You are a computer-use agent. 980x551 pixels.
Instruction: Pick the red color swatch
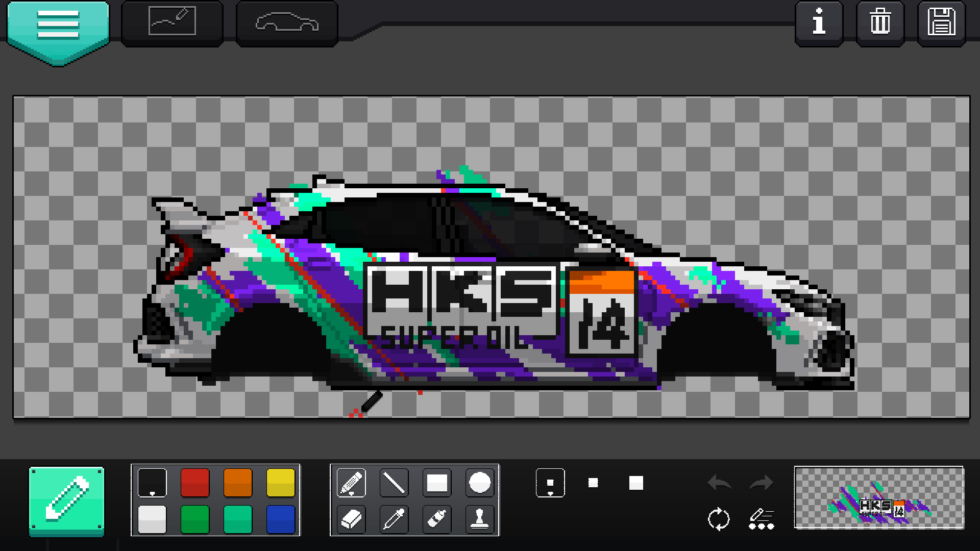click(195, 483)
